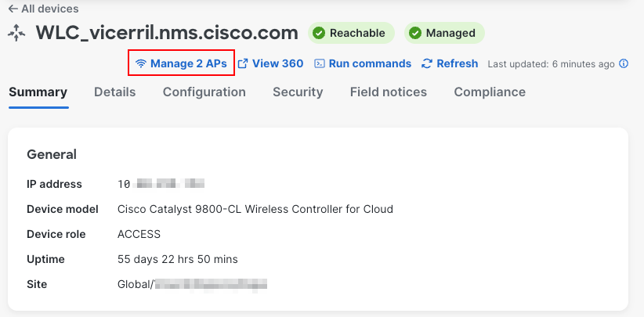
Task: Click the Site value starting with Global/
Action: (x=192, y=284)
